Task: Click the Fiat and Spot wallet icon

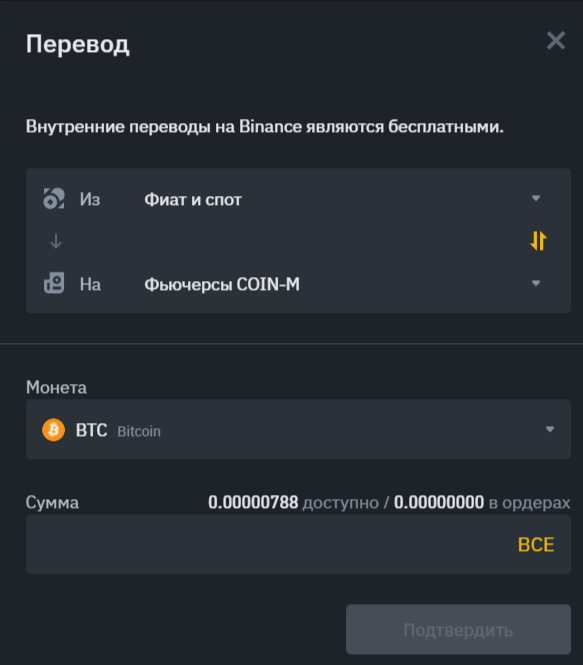Action: tap(54, 198)
